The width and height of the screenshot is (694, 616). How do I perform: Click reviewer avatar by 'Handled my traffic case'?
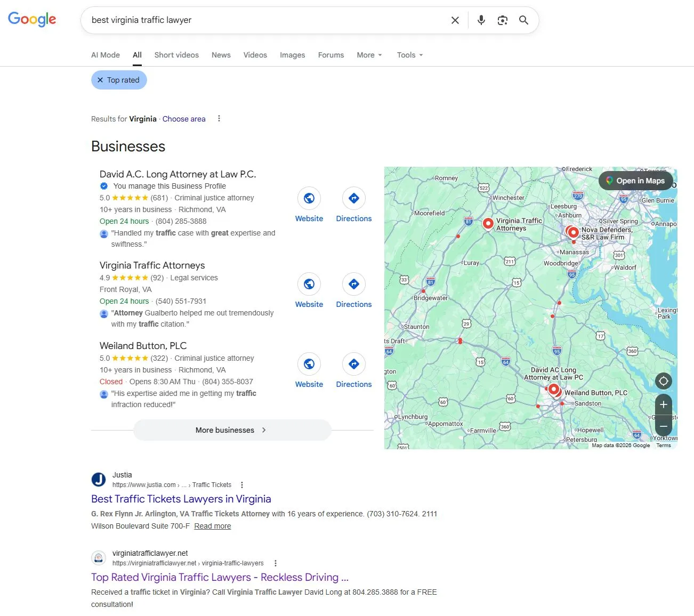pos(104,234)
